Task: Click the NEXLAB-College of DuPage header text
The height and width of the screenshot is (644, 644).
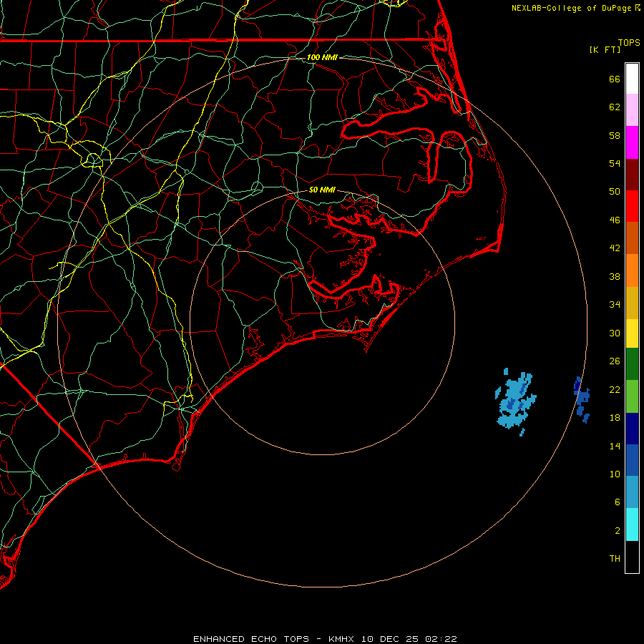Action: 572,8
